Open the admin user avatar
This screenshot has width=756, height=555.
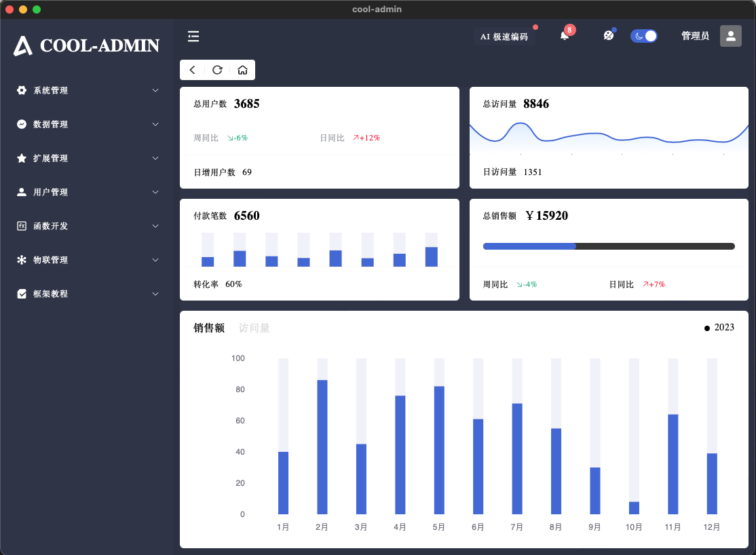coord(730,36)
